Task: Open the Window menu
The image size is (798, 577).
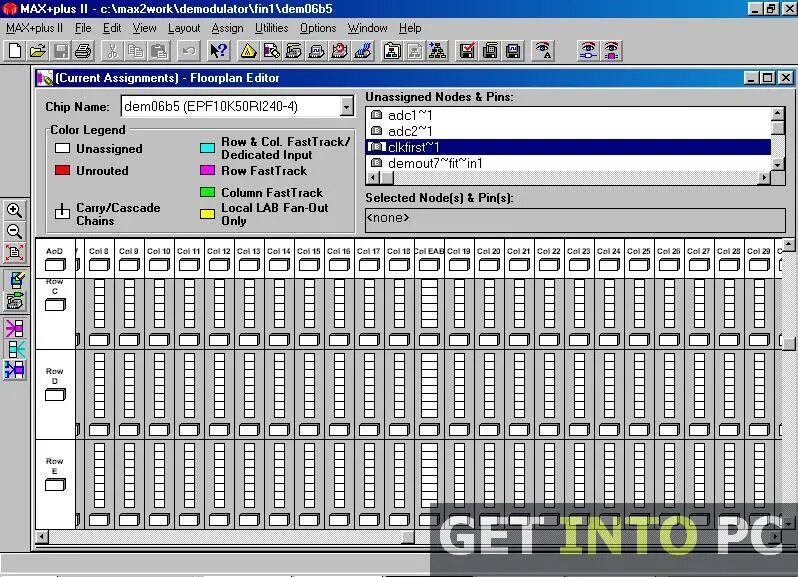Action: pyautogui.click(x=367, y=28)
